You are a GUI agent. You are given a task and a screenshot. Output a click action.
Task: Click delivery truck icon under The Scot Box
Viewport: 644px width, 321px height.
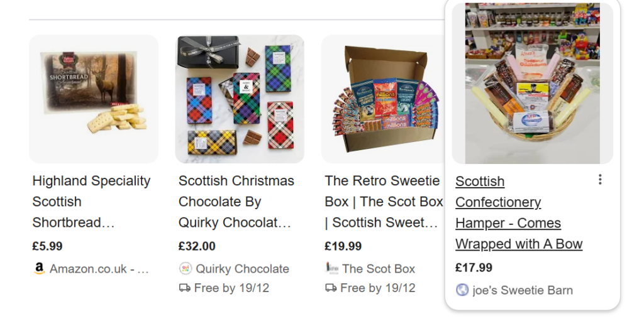[331, 288]
